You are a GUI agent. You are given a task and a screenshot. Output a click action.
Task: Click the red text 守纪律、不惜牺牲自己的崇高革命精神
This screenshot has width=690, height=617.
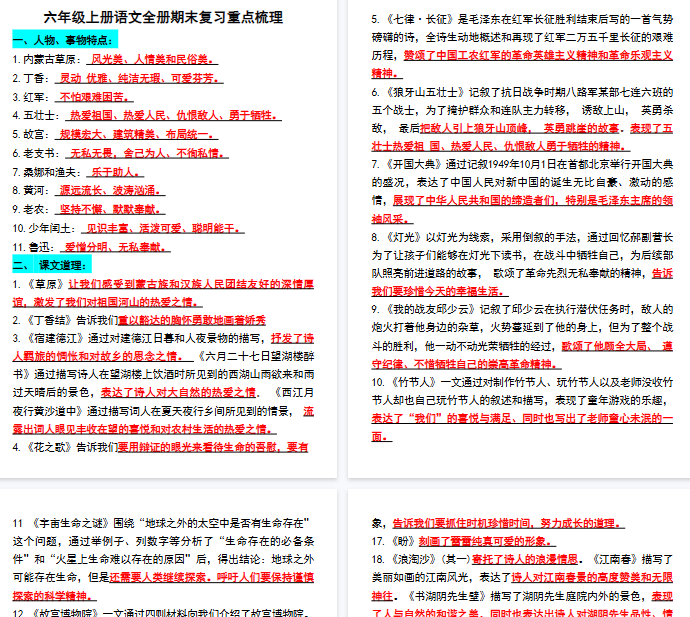(x=464, y=364)
